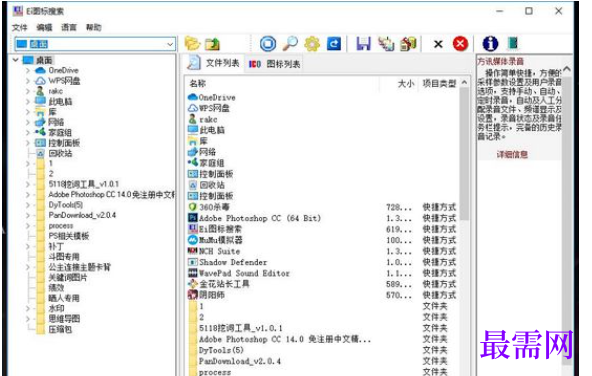Select 库 row in the file list

pos(204,141)
